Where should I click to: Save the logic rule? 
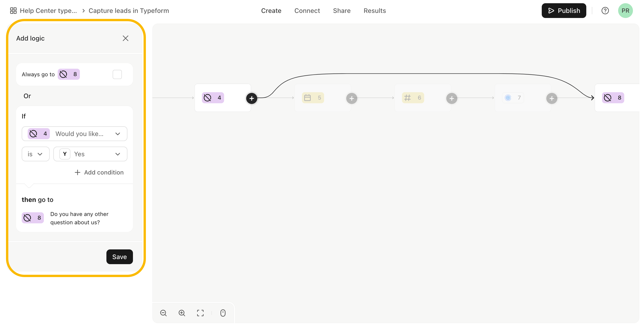pos(120,257)
